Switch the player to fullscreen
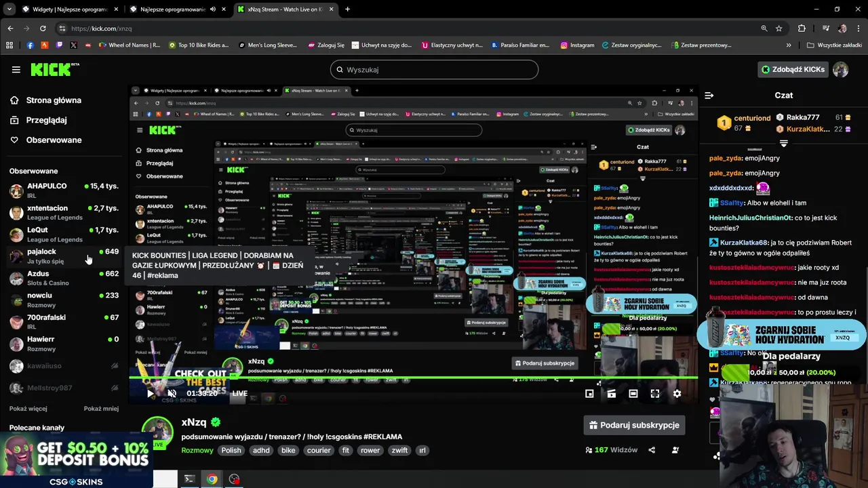 coord(655,393)
